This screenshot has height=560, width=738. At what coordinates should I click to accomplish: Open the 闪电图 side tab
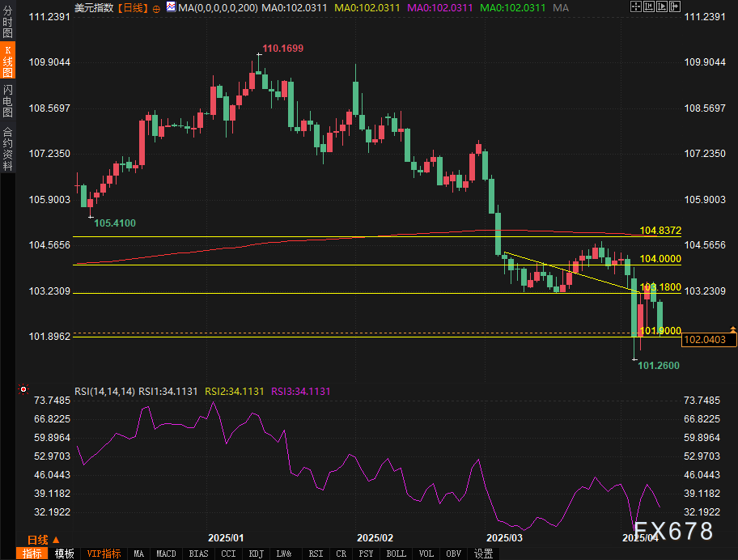[7, 100]
